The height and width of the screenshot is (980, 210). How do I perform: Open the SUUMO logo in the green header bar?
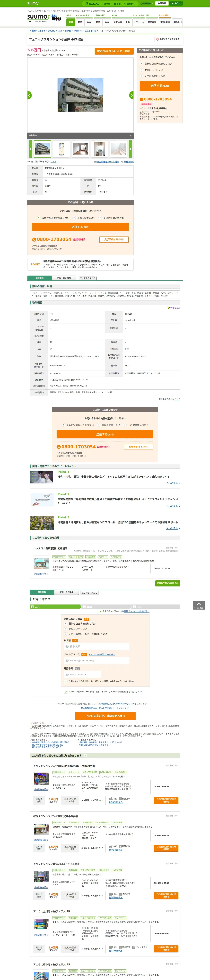pyautogui.click(x=33, y=3)
